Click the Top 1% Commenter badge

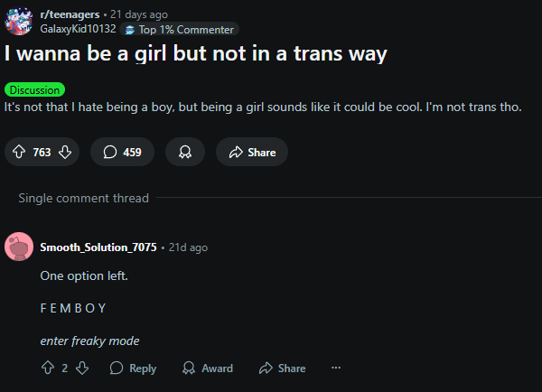(x=180, y=30)
